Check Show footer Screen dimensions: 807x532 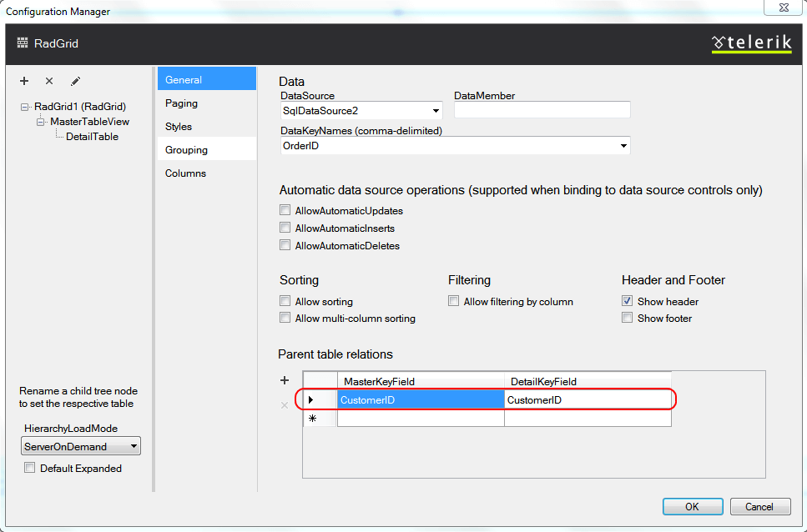pyautogui.click(x=627, y=318)
